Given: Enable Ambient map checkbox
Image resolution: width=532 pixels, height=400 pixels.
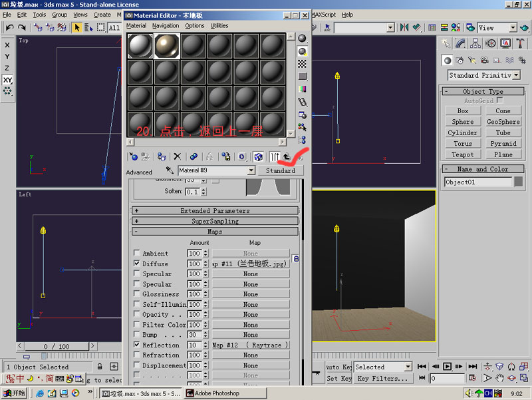Looking at the screenshot, I should (137, 253).
